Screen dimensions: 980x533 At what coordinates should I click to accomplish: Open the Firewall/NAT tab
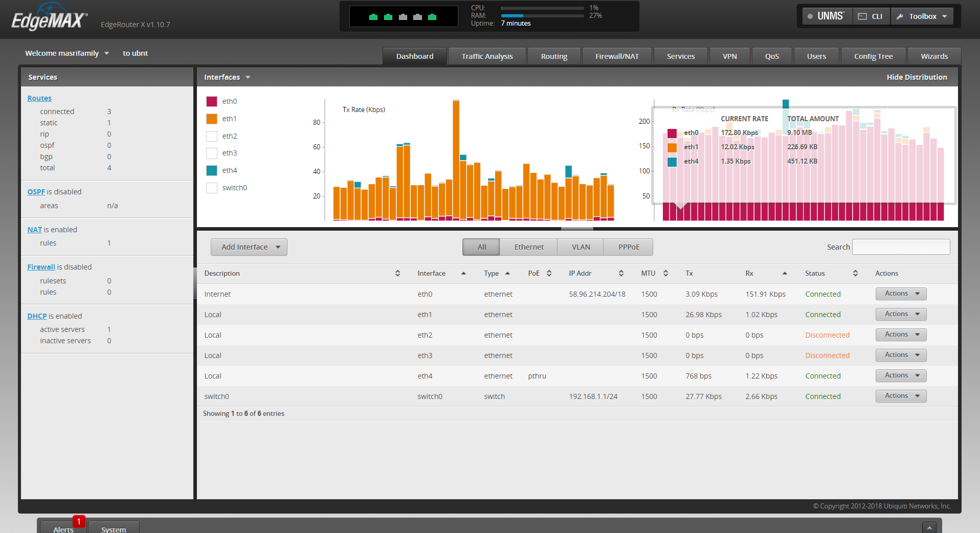tap(617, 56)
